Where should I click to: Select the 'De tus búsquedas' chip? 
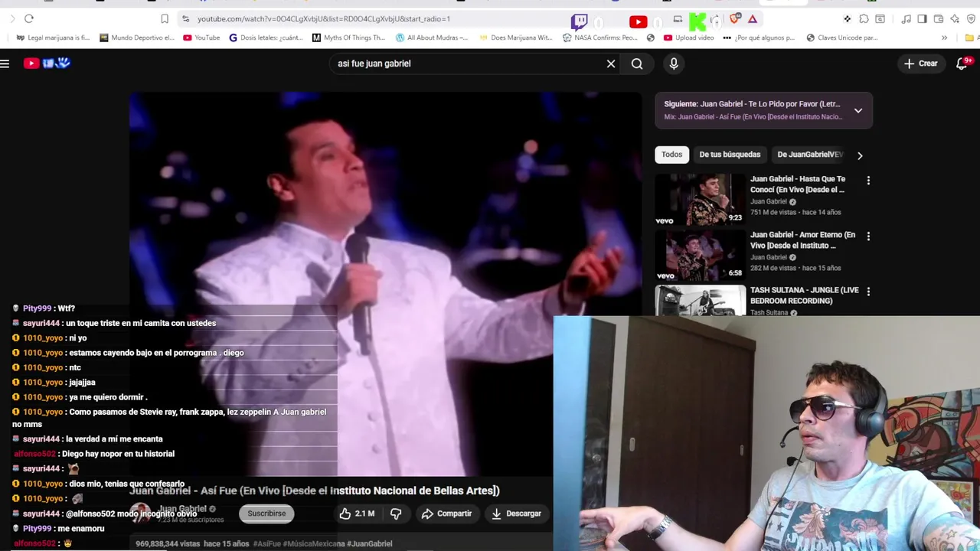pos(730,155)
